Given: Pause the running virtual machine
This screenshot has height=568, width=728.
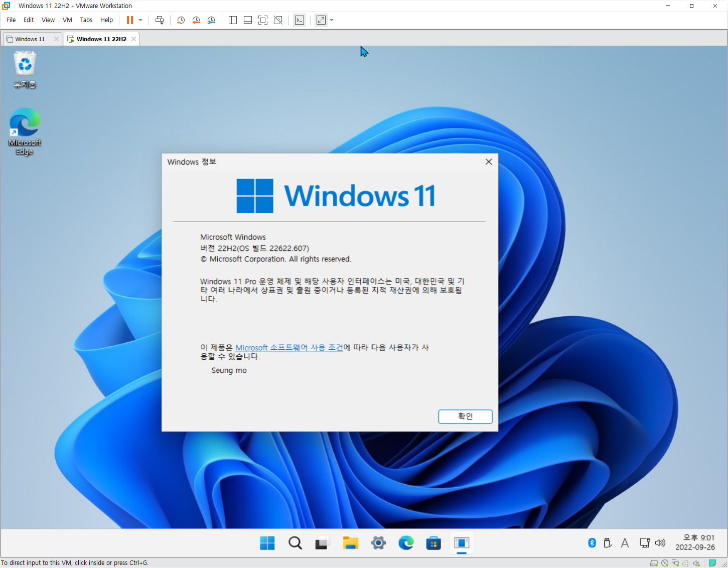Looking at the screenshot, I should [130, 20].
